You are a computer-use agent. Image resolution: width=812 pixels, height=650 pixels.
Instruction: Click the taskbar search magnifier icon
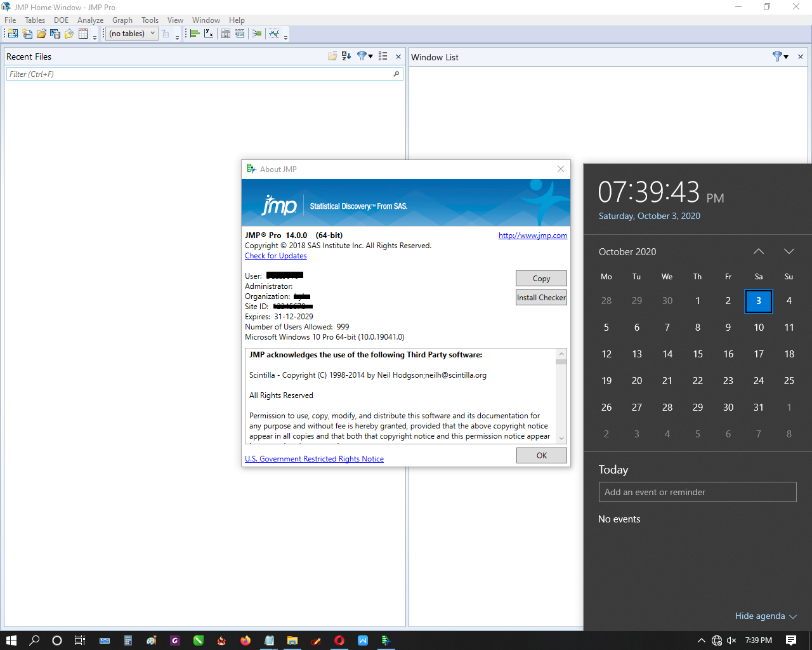point(34,640)
